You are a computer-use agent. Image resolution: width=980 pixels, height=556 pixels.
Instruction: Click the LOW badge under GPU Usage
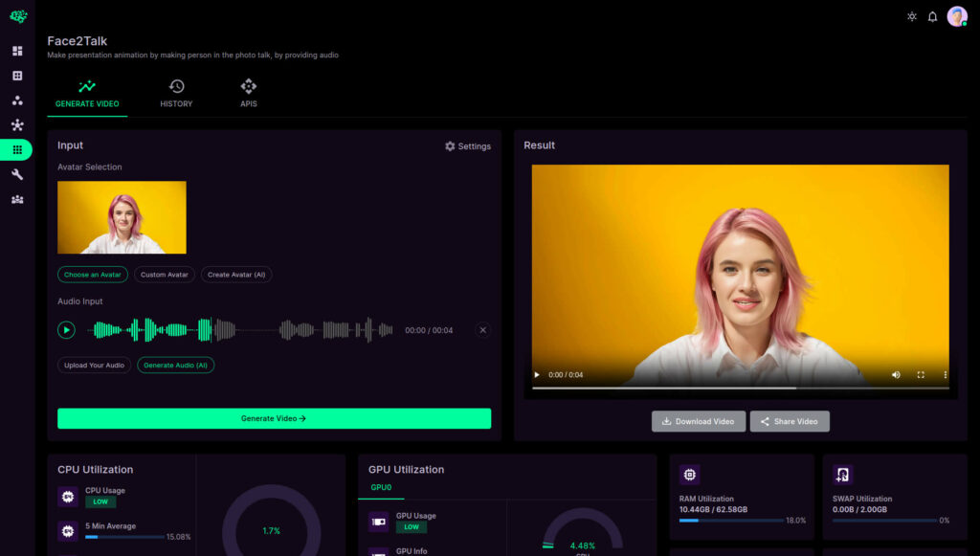click(x=412, y=526)
